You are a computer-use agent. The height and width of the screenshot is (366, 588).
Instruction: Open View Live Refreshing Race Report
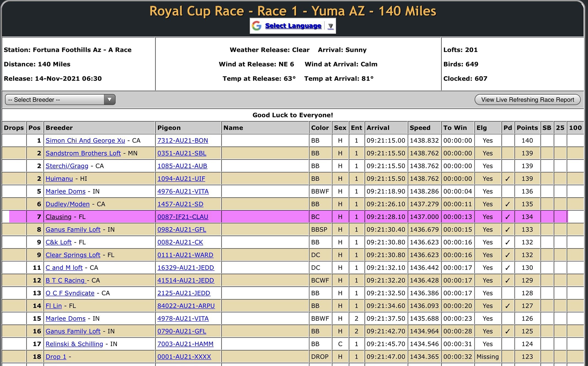(x=527, y=100)
